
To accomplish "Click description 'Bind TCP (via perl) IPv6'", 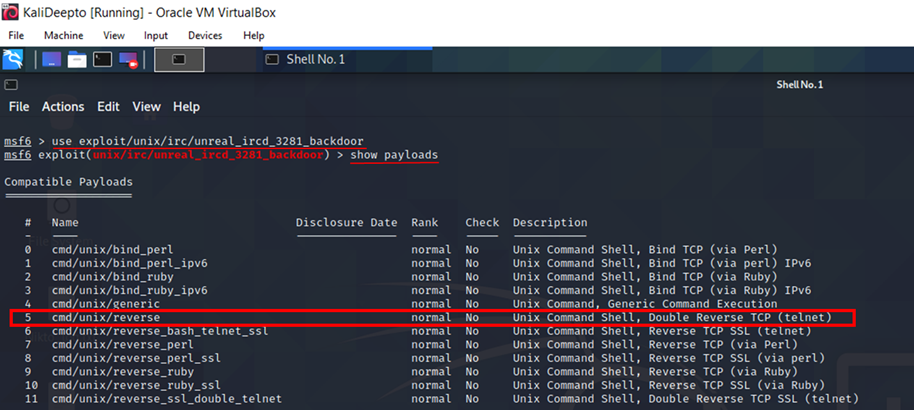I will tap(730, 263).
